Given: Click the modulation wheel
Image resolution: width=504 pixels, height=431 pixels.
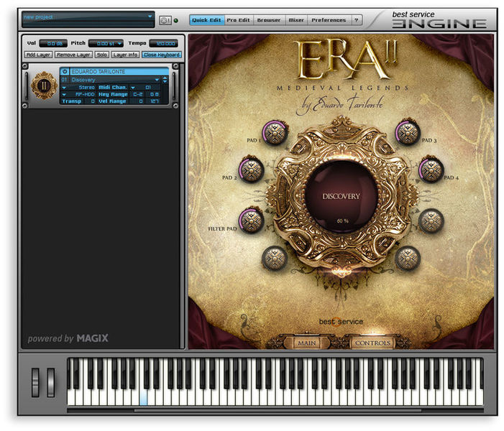Looking at the screenshot, I should click(51, 382).
